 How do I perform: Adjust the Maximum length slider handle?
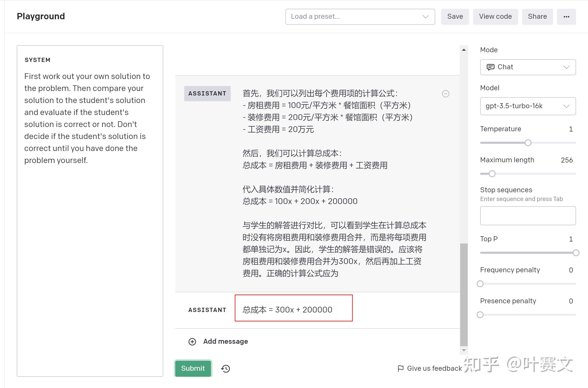(492, 174)
